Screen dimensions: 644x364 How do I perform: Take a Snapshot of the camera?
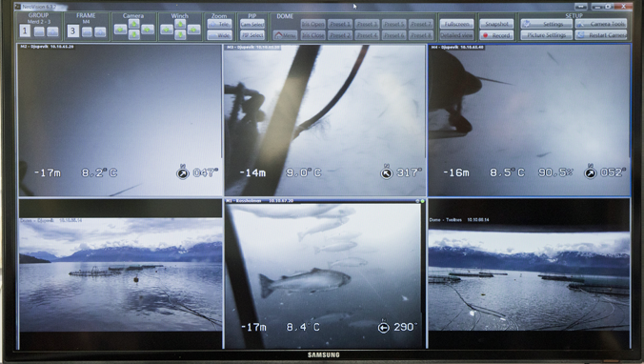pyautogui.click(x=496, y=24)
